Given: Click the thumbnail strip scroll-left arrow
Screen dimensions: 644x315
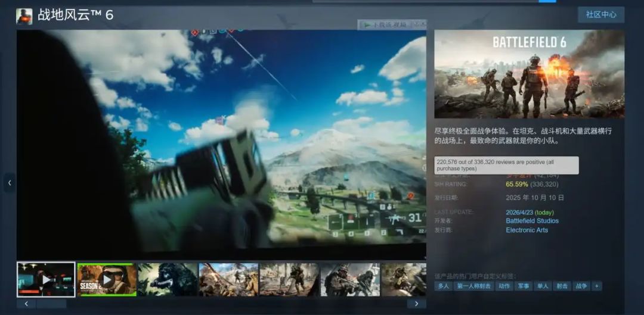Looking at the screenshot, I should (26, 304).
